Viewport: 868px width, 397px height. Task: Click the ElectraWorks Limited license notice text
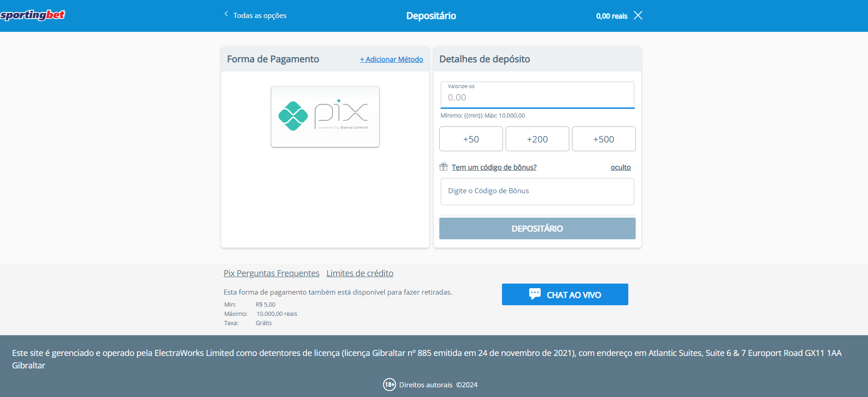427,359
